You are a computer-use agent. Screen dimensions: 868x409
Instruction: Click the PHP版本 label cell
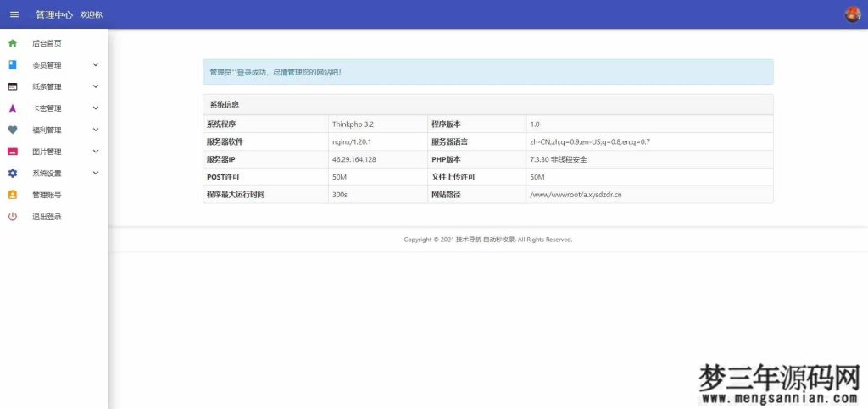point(476,160)
